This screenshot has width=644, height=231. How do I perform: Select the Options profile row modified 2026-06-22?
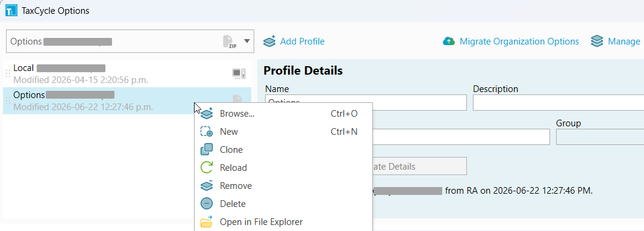pos(127,101)
